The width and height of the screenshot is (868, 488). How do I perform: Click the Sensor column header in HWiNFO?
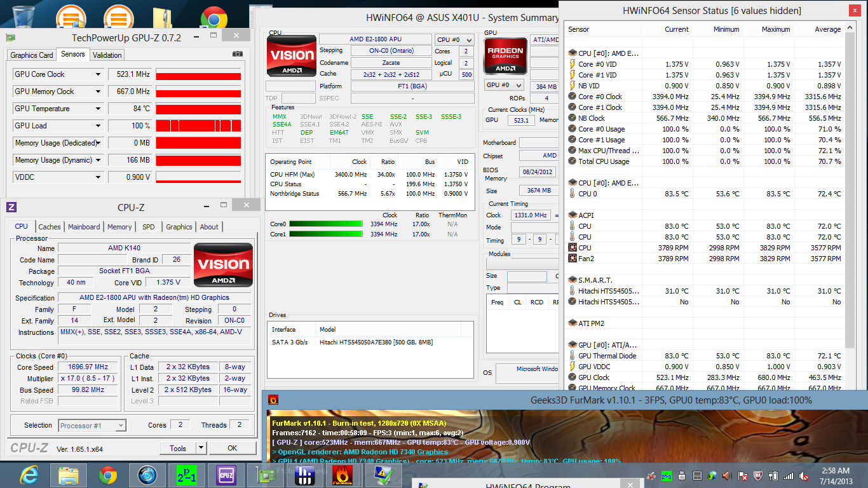(x=603, y=29)
